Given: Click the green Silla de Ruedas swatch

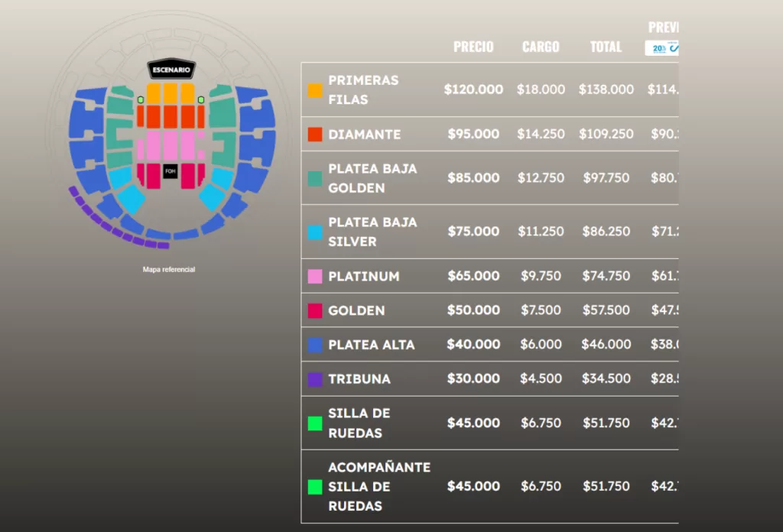Looking at the screenshot, I should [x=314, y=423].
